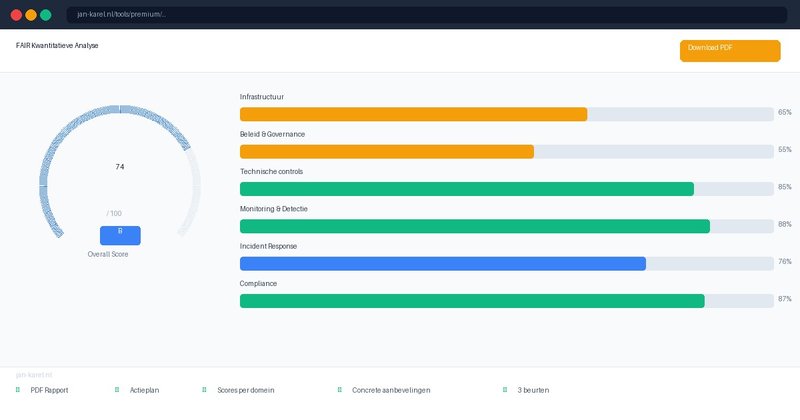The width and height of the screenshot is (800, 420).
Task: Select the icon before Scores per domein
Action: pyautogui.click(x=204, y=390)
